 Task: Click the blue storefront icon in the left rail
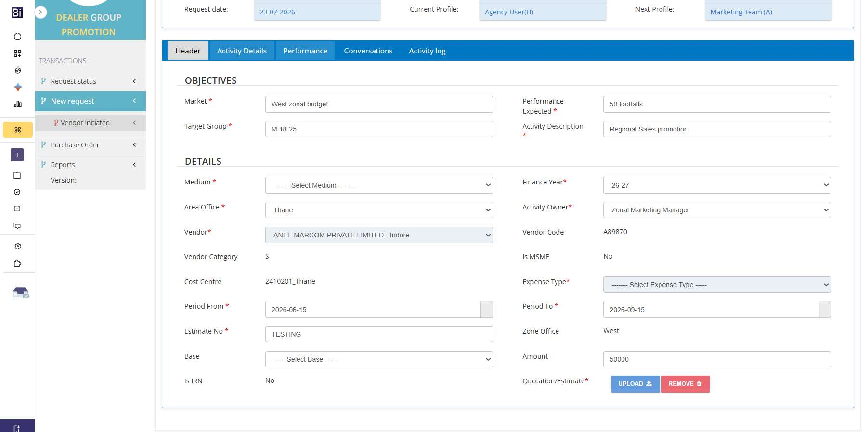tap(21, 292)
